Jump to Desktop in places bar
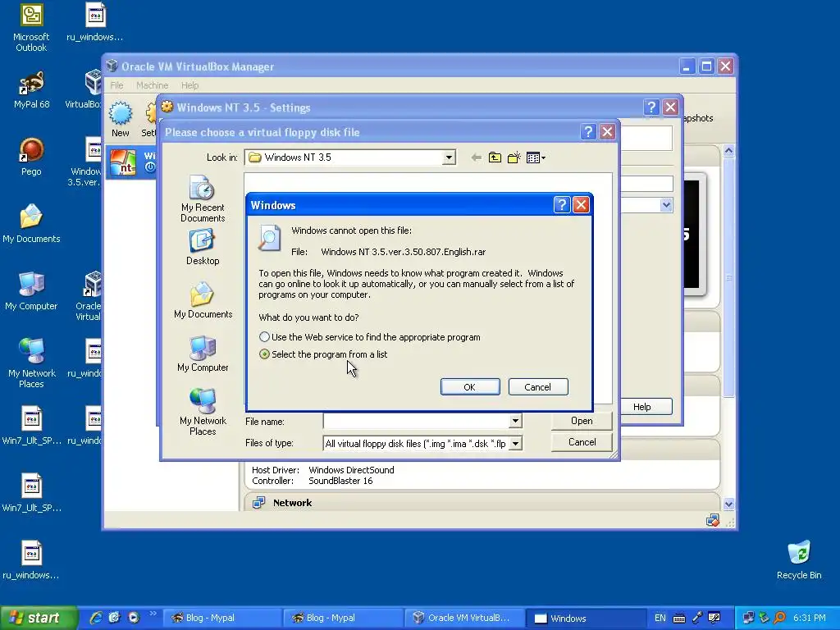Viewport: 840px width, 630px height. (x=203, y=247)
